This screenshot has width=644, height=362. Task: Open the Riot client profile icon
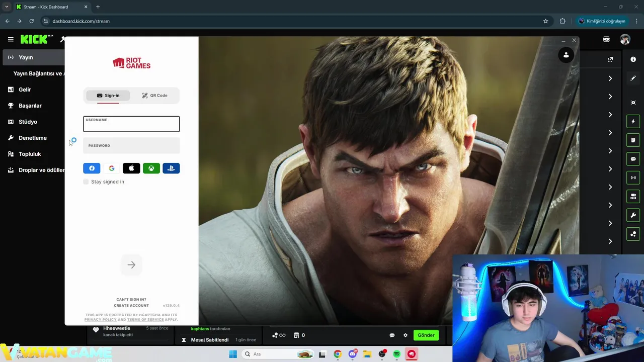[566, 55]
